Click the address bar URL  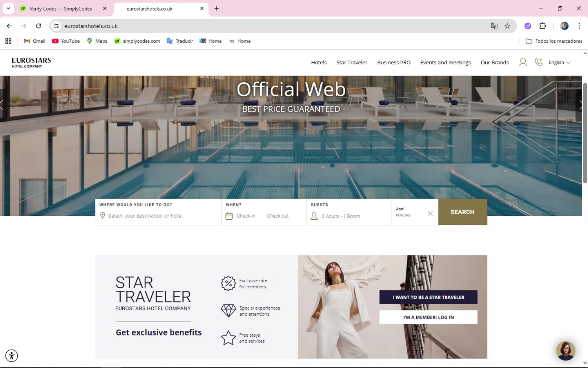coord(91,26)
